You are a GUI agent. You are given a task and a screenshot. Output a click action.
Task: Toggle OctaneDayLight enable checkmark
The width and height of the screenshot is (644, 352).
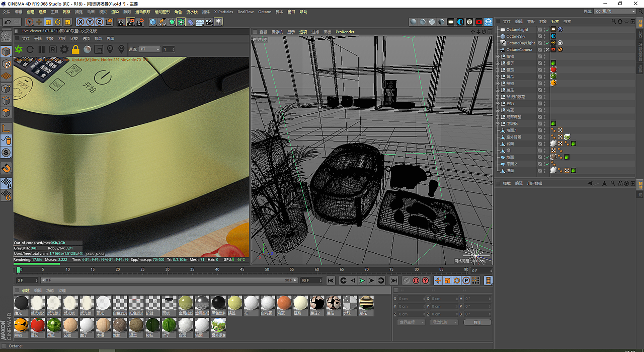coord(547,43)
